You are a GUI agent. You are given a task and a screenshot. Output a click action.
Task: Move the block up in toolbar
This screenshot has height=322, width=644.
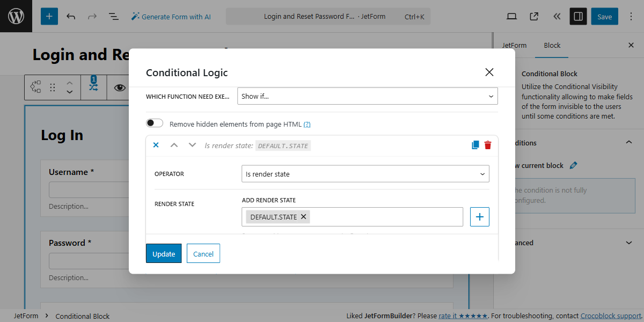click(69, 83)
